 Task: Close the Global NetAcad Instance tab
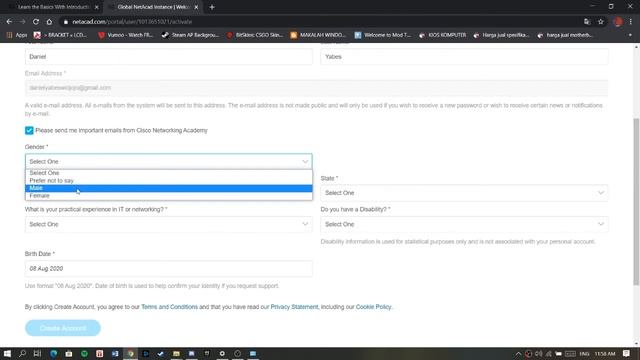[196, 7]
